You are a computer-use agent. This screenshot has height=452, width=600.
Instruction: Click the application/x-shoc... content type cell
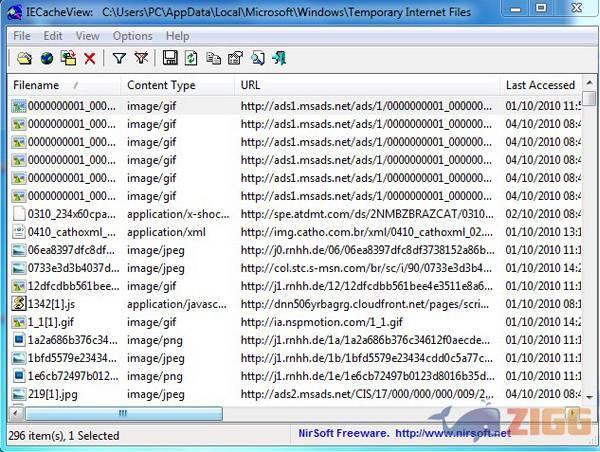tap(178, 214)
